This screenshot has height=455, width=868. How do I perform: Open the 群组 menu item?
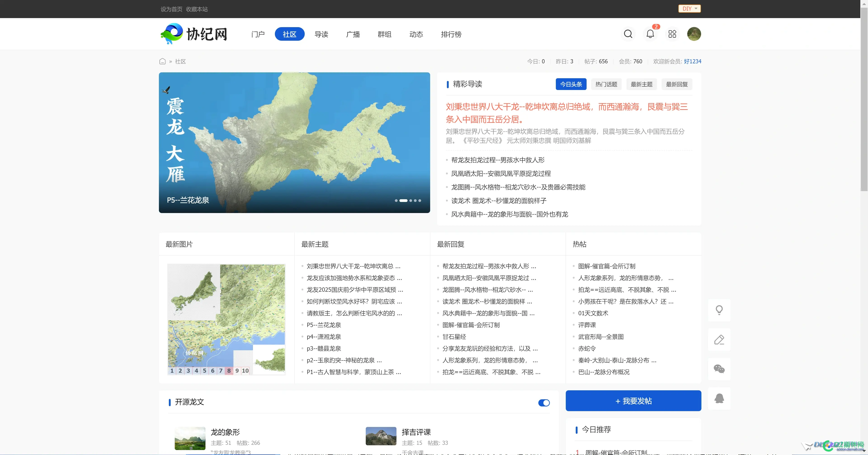(x=384, y=34)
